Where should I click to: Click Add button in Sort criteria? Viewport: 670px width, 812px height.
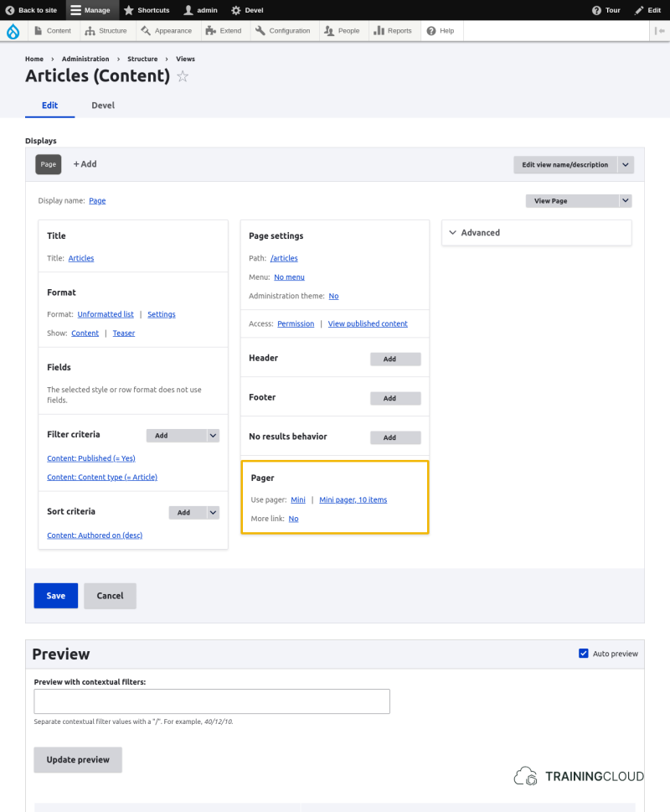(188, 513)
